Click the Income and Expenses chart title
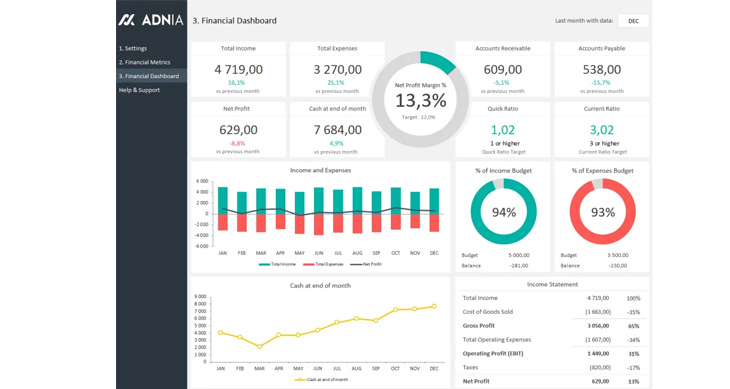The width and height of the screenshot is (730, 389). pos(320,170)
